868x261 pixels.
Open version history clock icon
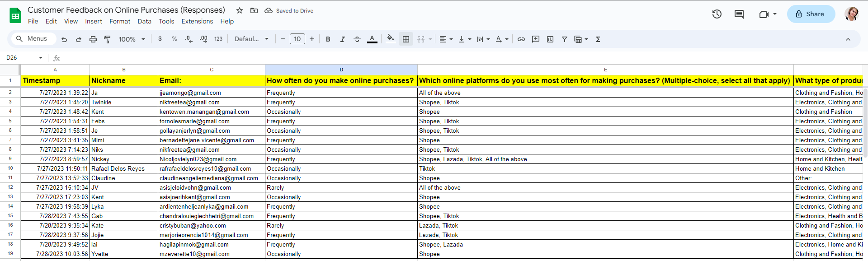pyautogui.click(x=717, y=14)
